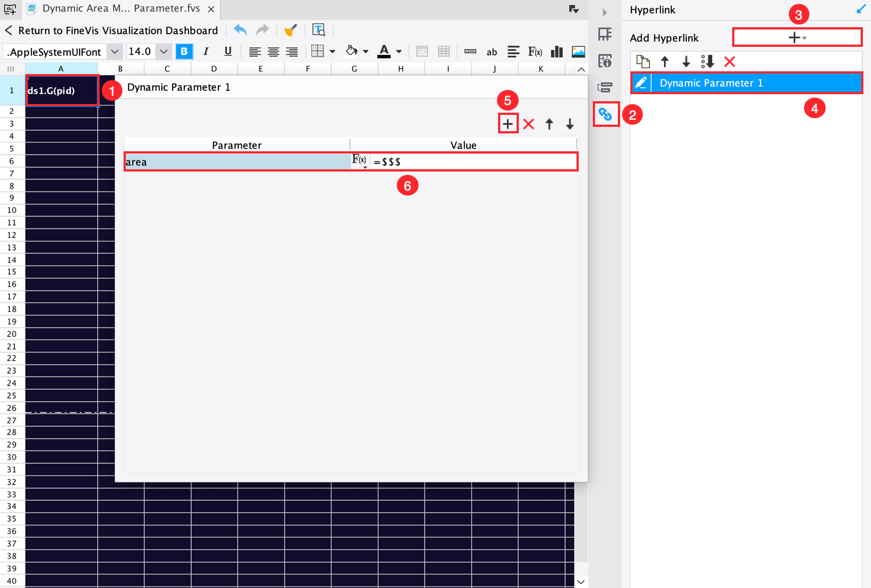Open the fill color dropdown arrow
The height and width of the screenshot is (588, 871).
(x=365, y=52)
